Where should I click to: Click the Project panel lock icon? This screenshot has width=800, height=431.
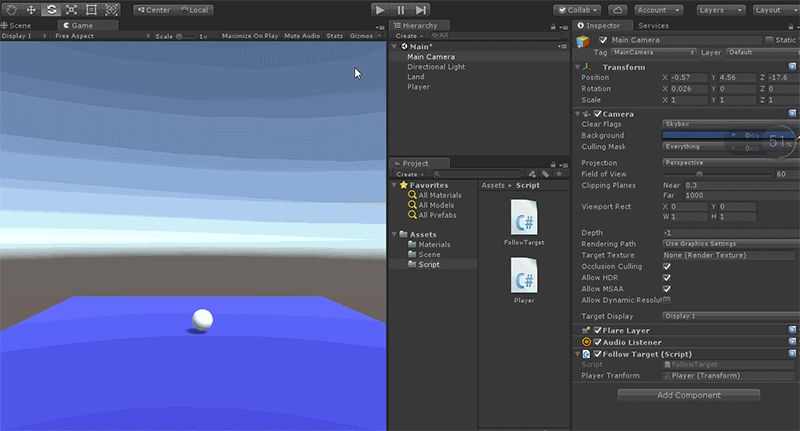(553, 164)
